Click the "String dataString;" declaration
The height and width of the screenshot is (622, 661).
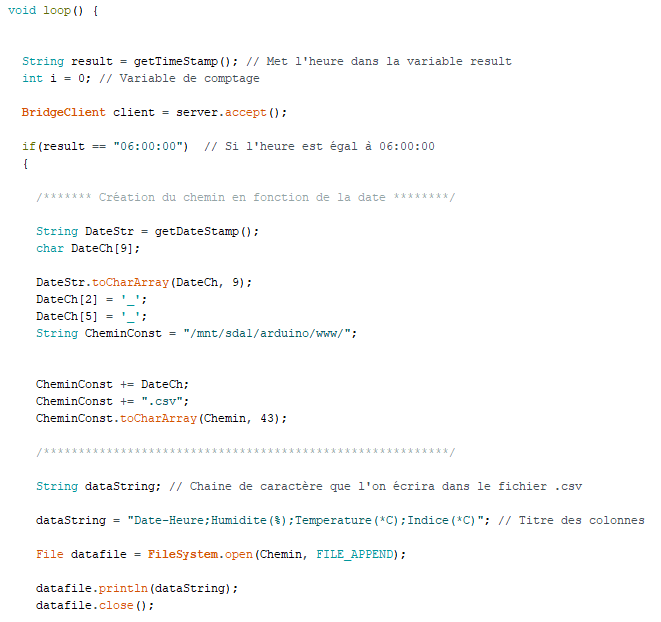(98, 486)
